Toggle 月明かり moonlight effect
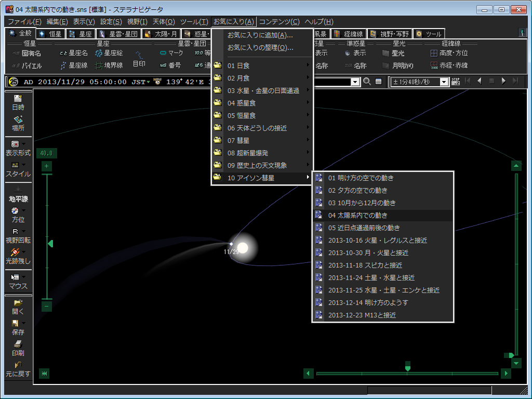 point(397,65)
